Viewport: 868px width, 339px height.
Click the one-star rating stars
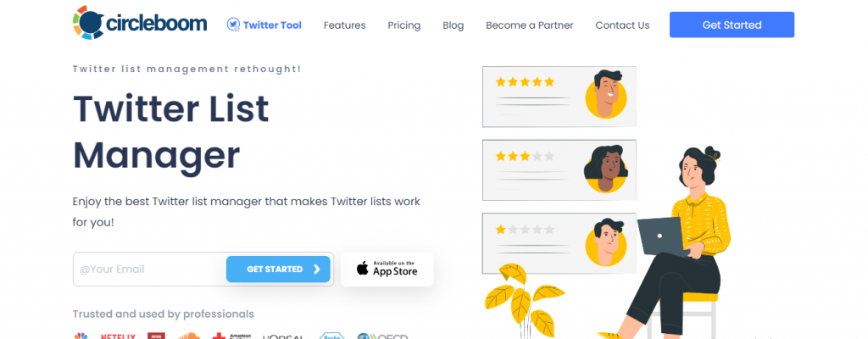[525, 229]
